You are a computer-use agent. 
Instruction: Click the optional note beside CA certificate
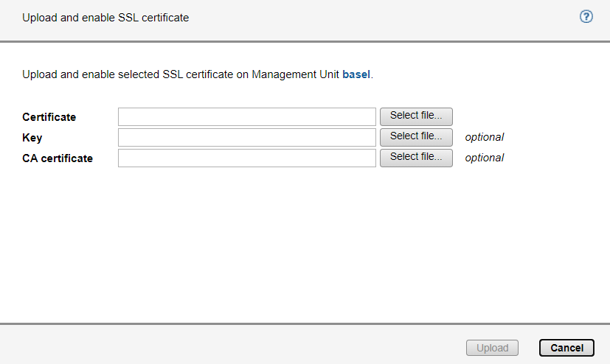pos(484,158)
